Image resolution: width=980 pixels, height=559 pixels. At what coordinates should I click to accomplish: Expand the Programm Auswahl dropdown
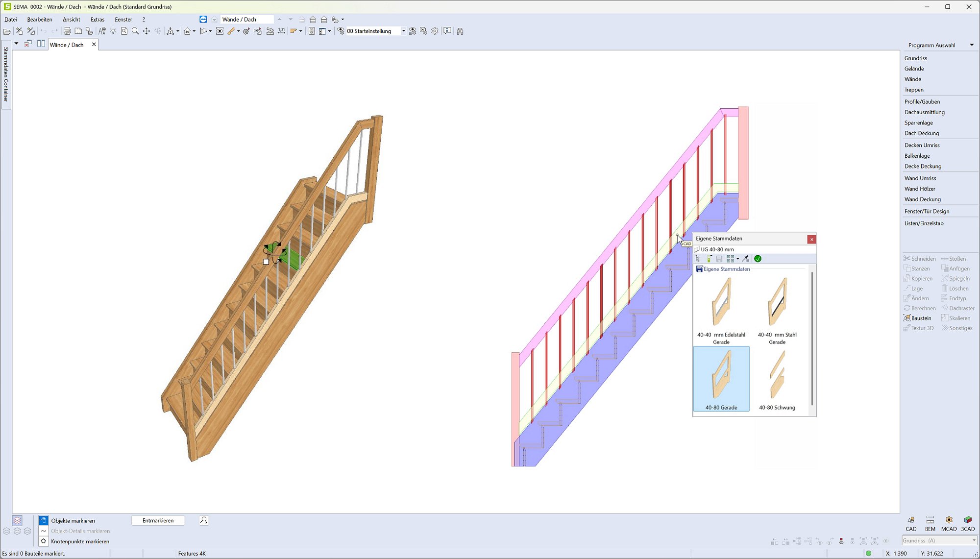[971, 45]
